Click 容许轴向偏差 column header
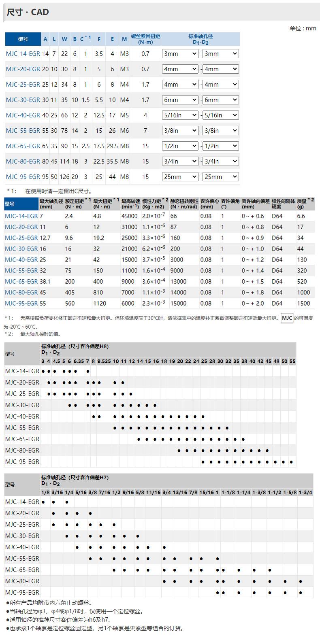Viewport: 320px width, 644px height. click(256, 204)
